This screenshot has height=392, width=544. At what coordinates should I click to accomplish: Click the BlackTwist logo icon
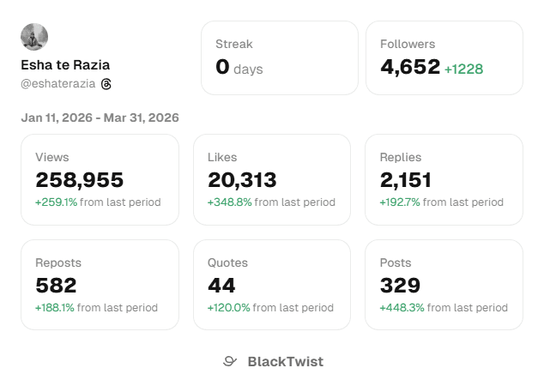point(230,362)
